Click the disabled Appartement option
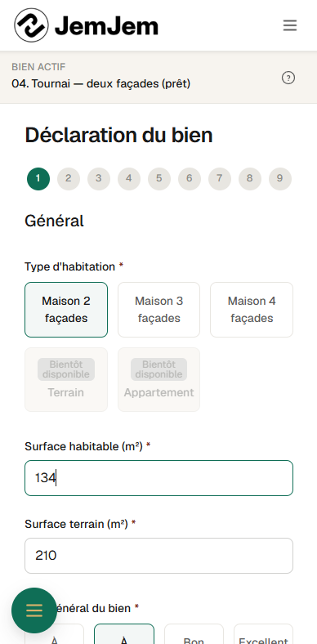The width and height of the screenshot is (317, 644). [159, 379]
